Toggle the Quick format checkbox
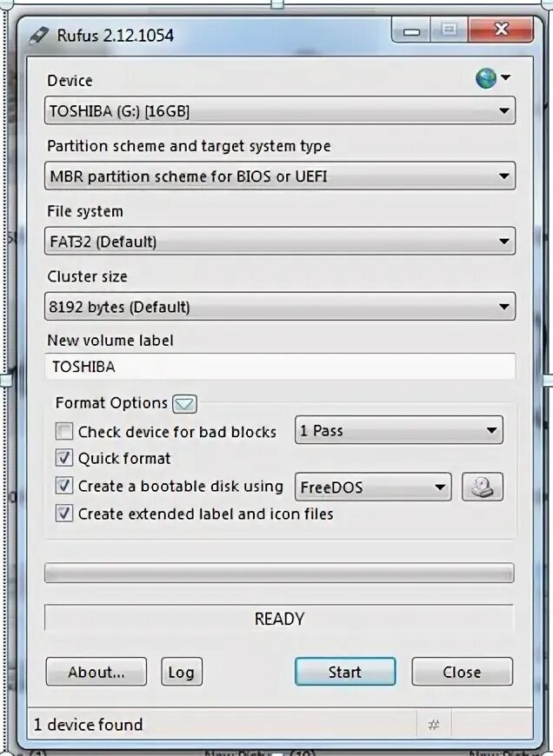This screenshot has height=756, width=553. coord(64,458)
